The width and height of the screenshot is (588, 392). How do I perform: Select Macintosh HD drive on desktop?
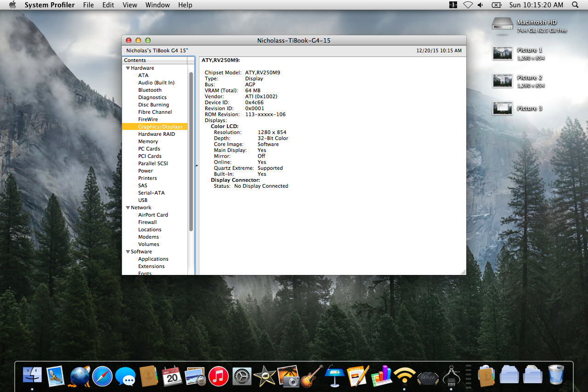pyautogui.click(x=502, y=24)
